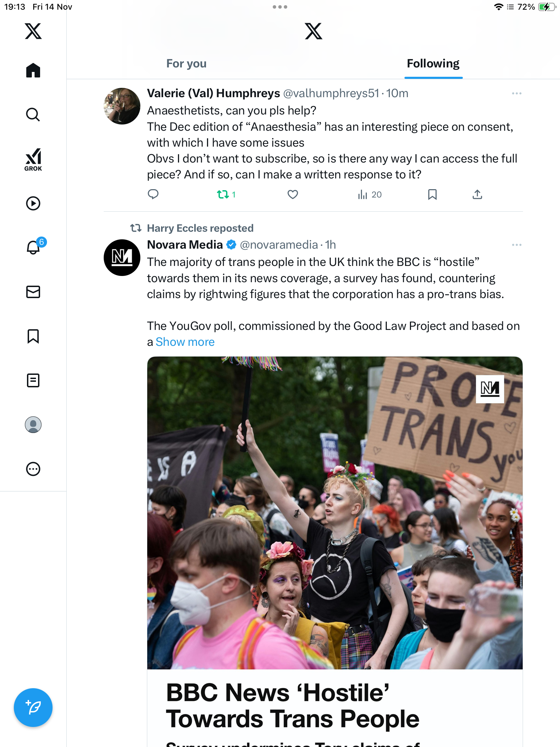The height and width of the screenshot is (747, 560).
Task: Open Grok from the sidebar
Action: point(33,159)
